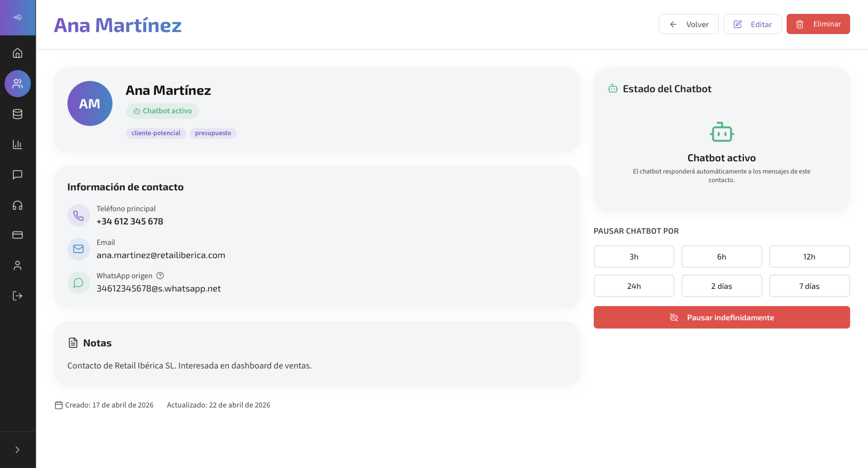Image resolution: width=868 pixels, height=468 pixels.
Task: Open the user profile sidebar icon
Action: [18, 265]
